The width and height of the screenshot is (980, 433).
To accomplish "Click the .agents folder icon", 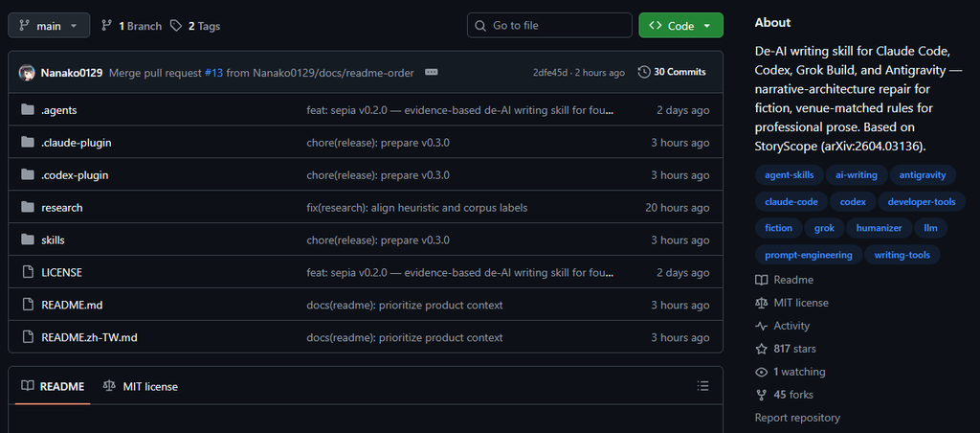I will tap(28, 110).
